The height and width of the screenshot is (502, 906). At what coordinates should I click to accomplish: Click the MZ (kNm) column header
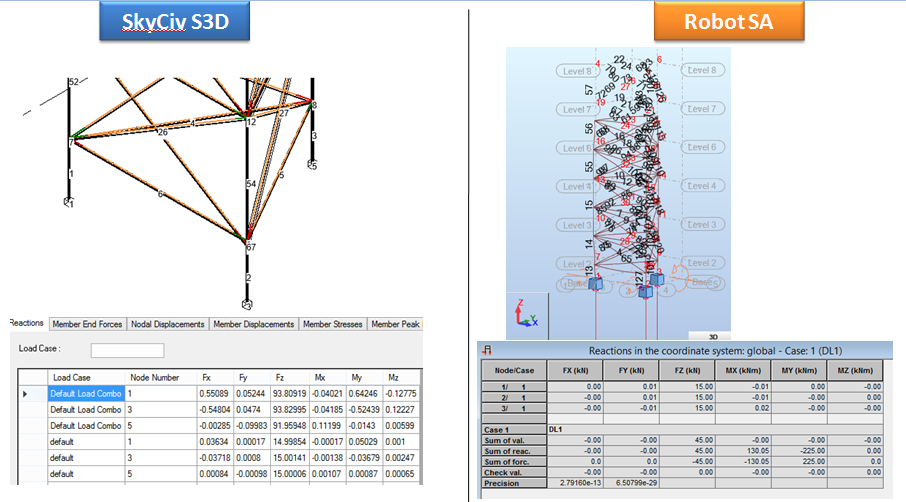coord(855,371)
